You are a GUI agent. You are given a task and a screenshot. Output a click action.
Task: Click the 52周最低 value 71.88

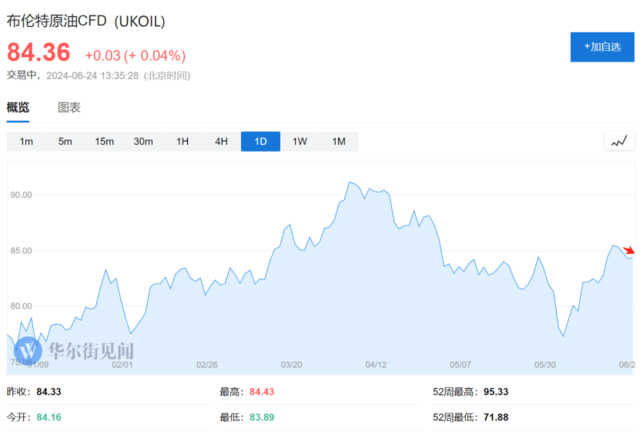point(496,417)
